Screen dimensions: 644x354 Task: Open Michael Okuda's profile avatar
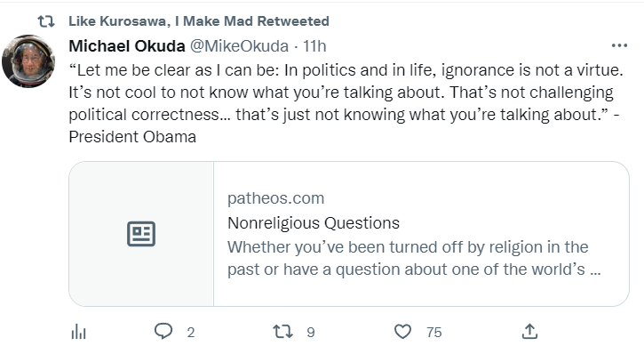click(x=28, y=61)
